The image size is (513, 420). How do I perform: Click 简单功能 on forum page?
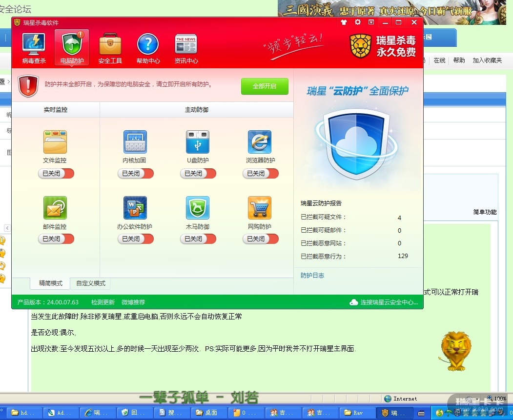click(485, 212)
